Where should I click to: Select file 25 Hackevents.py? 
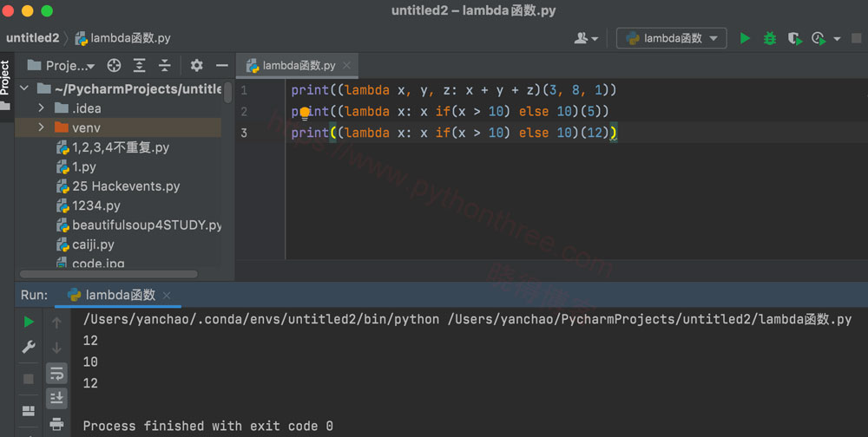pyautogui.click(x=118, y=186)
